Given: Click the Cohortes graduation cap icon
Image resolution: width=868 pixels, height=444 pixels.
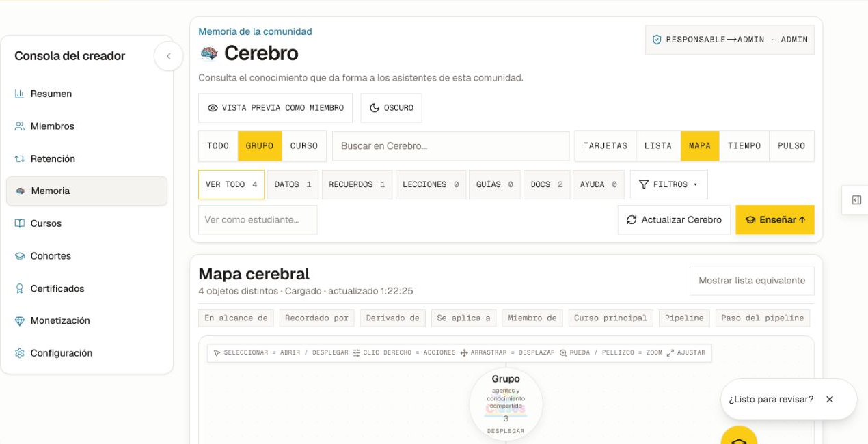Looking at the screenshot, I should [x=19, y=256].
